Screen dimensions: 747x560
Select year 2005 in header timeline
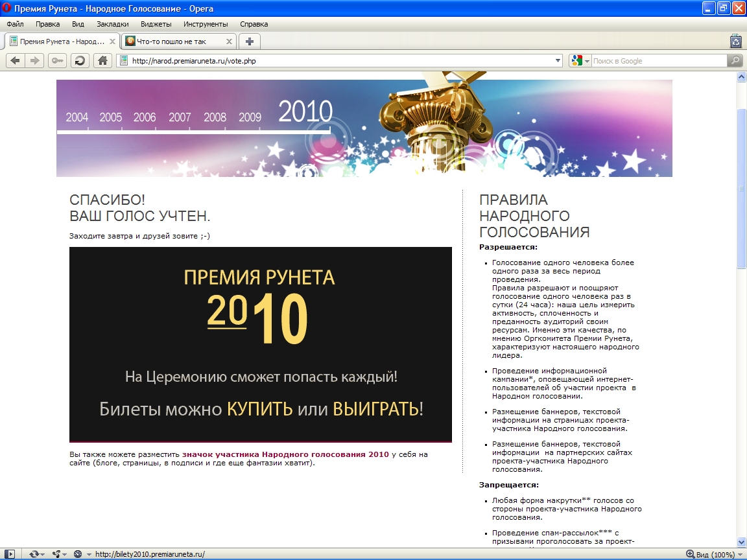tap(110, 117)
